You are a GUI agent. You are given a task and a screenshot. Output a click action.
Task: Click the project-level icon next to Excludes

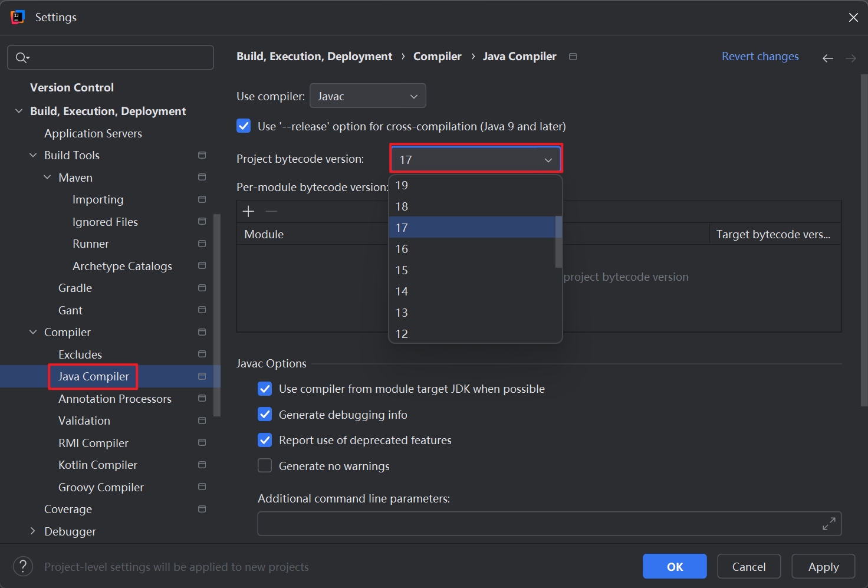(202, 354)
